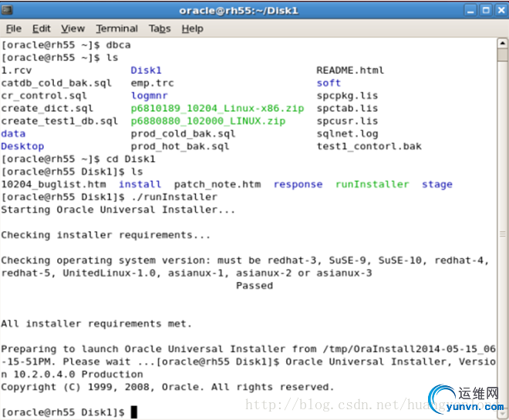Click p6810189_10204_Linux-x86.zip file name
Screen dimensions: 509x420
217,109
